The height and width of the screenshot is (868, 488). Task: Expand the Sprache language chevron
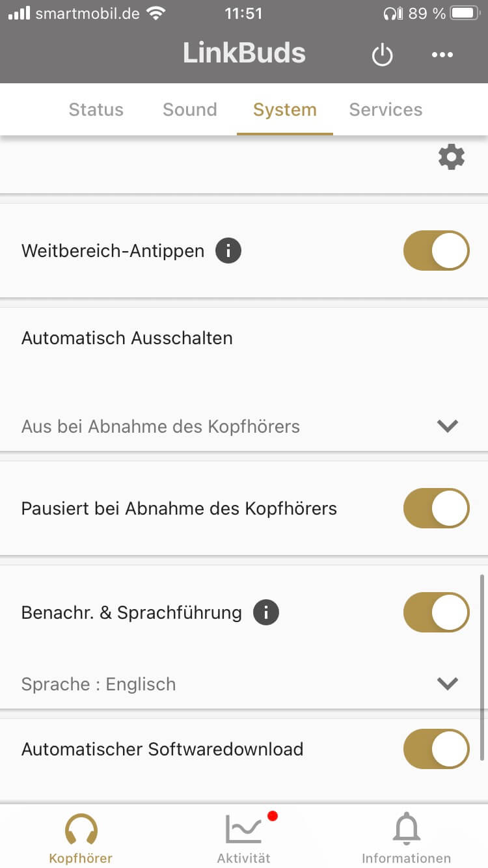click(448, 684)
